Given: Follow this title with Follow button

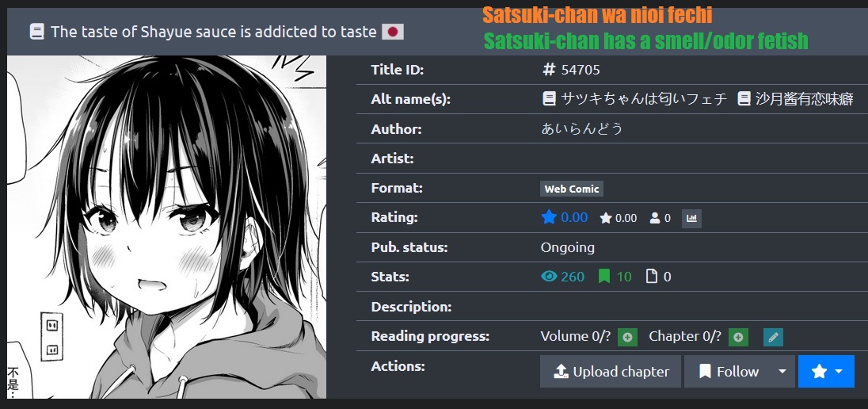Looking at the screenshot, I should [728, 371].
